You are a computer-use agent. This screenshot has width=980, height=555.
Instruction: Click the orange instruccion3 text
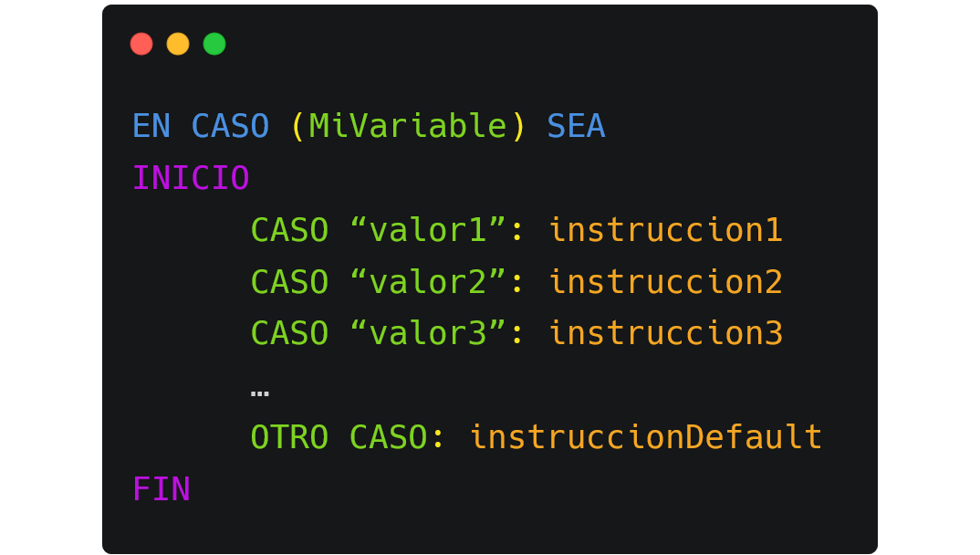(x=665, y=333)
